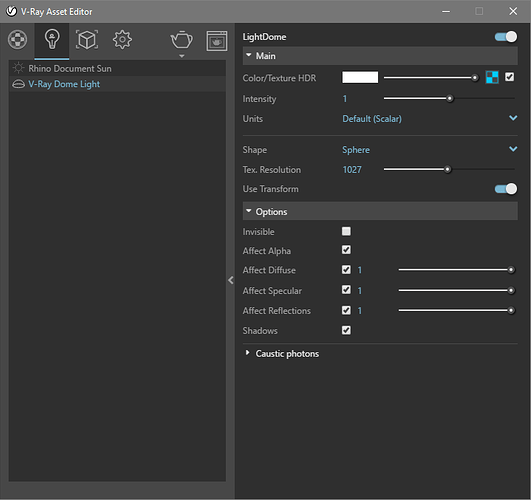Image resolution: width=531 pixels, height=500 pixels.
Task: Uncheck the Shadows checkbox
Action: [346, 330]
